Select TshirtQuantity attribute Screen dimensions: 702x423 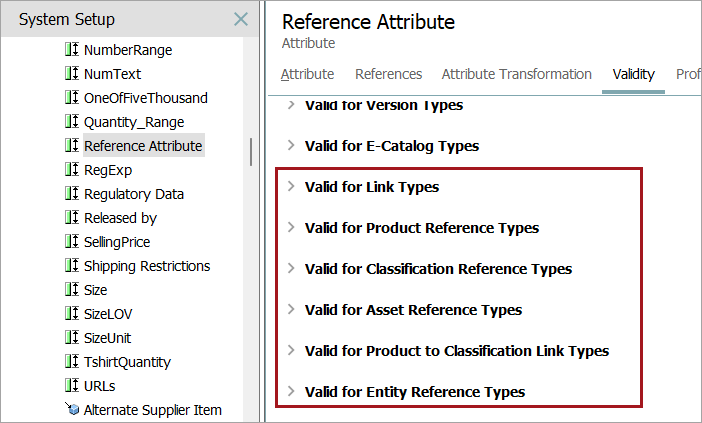[127, 362]
